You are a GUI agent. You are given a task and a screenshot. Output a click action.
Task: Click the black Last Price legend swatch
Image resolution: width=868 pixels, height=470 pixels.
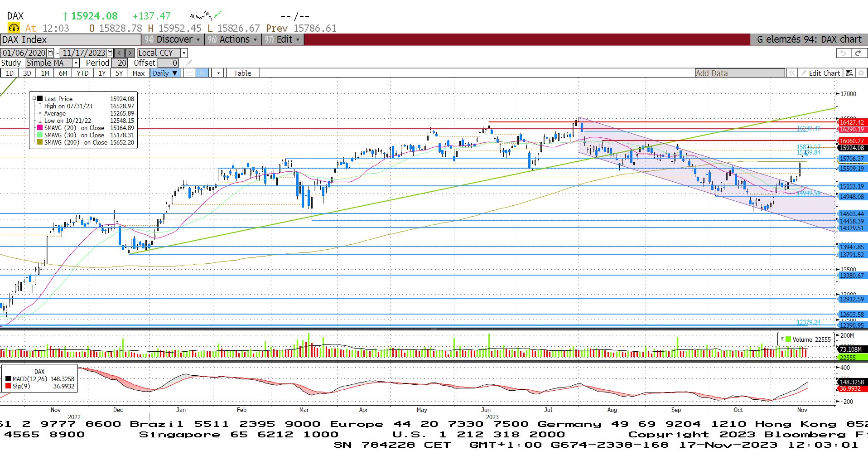click(40, 98)
